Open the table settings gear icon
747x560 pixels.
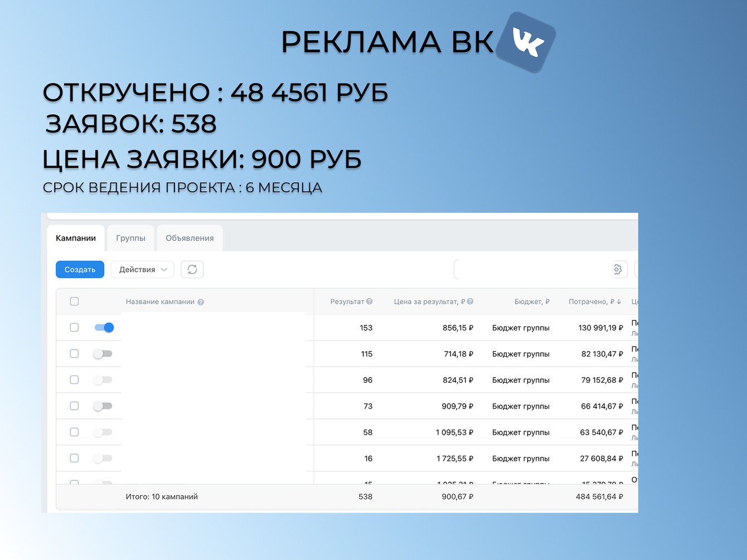click(x=618, y=270)
